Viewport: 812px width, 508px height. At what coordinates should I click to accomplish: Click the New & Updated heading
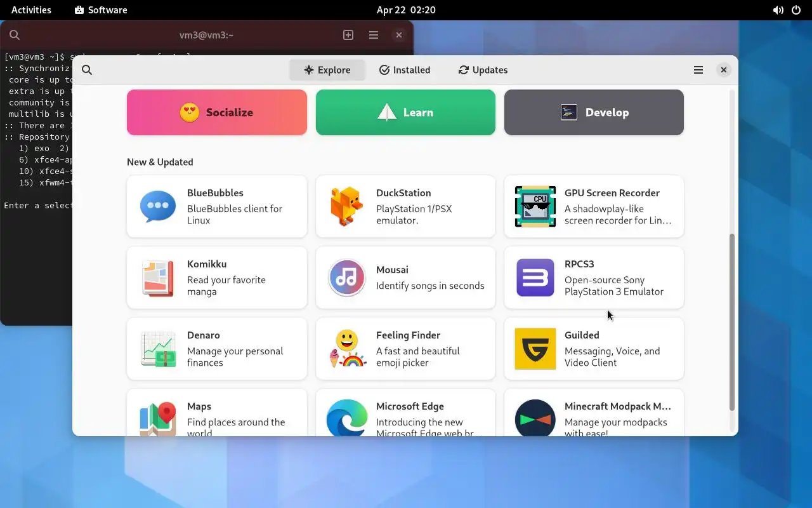(160, 162)
